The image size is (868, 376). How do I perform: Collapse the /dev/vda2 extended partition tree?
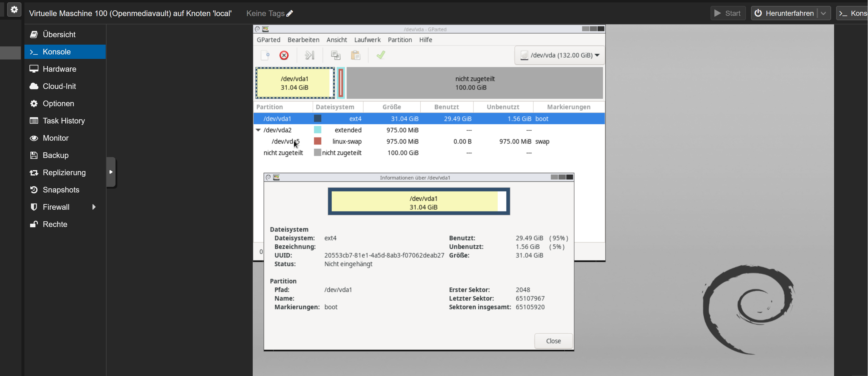click(258, 130)
